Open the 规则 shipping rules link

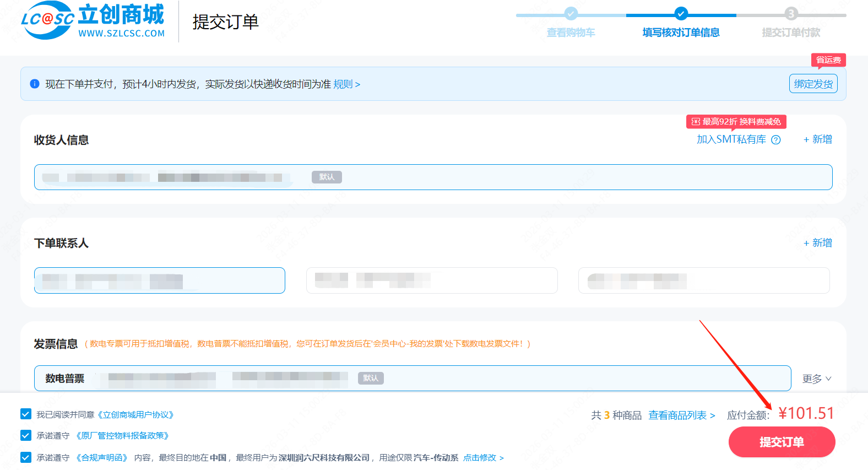point(346,84)
